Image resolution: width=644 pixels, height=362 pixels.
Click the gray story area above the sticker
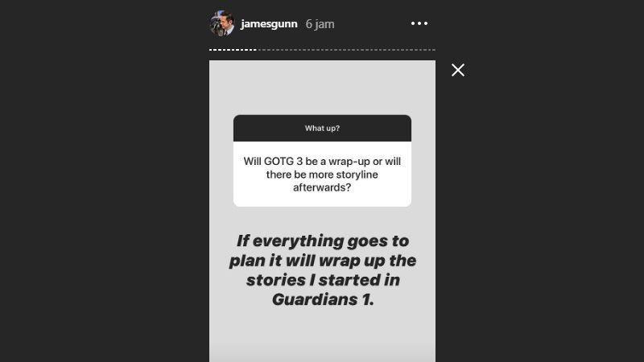(x=323, y=88)
